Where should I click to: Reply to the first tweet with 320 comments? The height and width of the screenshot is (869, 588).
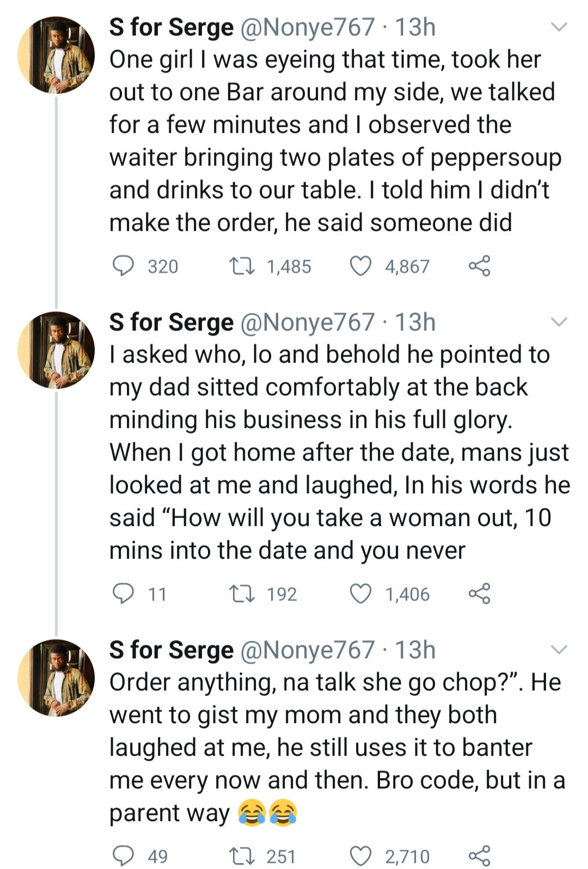coord(123,266)
